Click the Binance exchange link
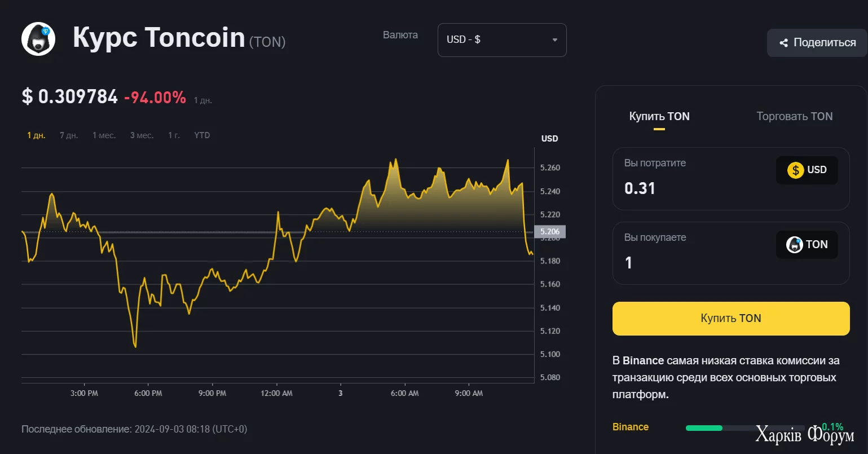Viewport: 868px width, 454px height. [631, 427]
